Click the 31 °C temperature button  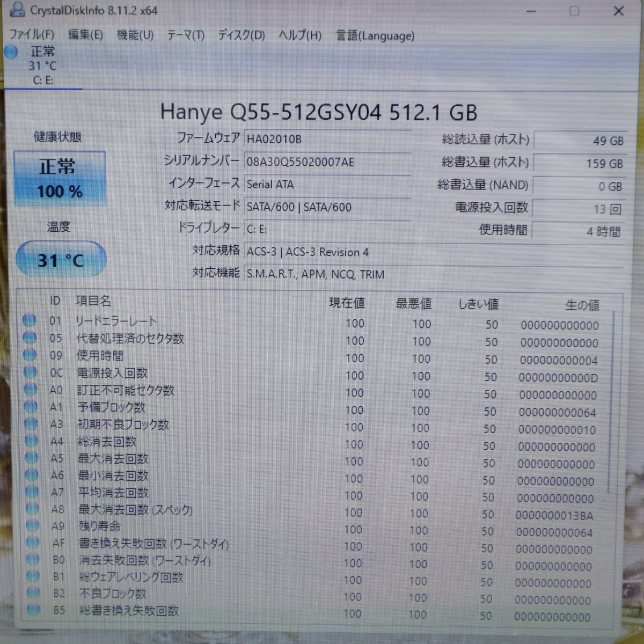[61, 260]
